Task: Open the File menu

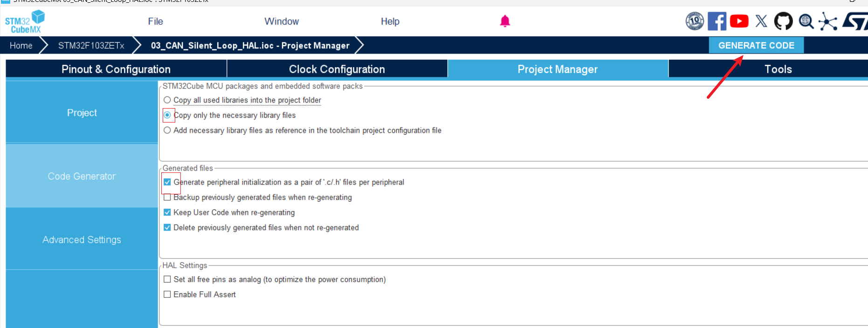Action: [x=155, y=21]
